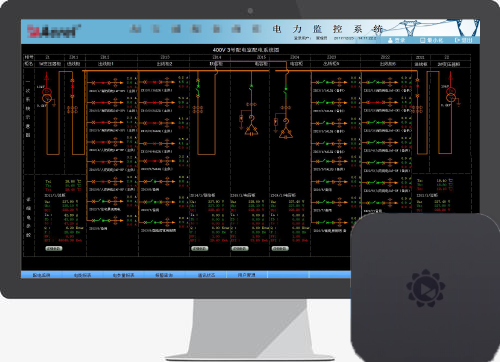Click the 退出 exit icon in header
Image resolution: width=500 pixels, height=362 pixels.
(x=457, y=40)
